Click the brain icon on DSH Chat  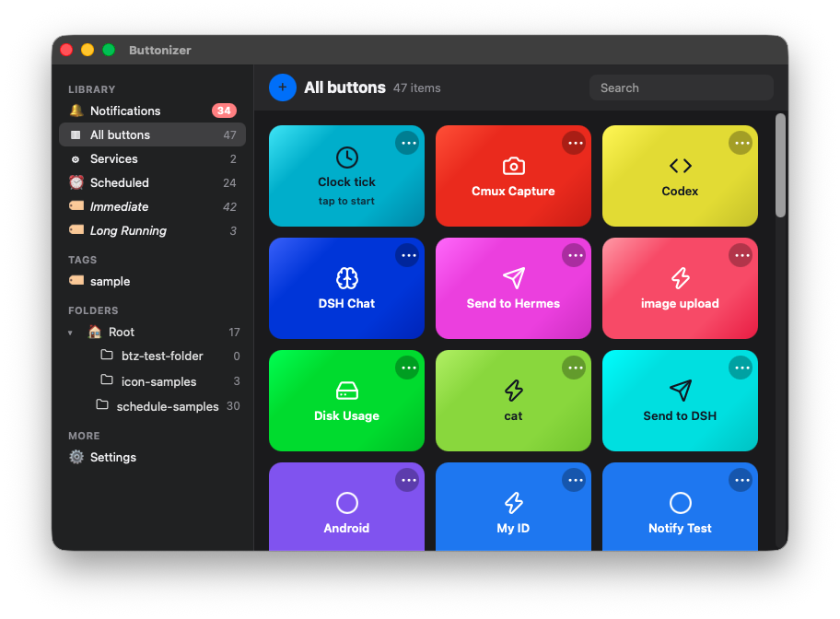tap(346, 278)
